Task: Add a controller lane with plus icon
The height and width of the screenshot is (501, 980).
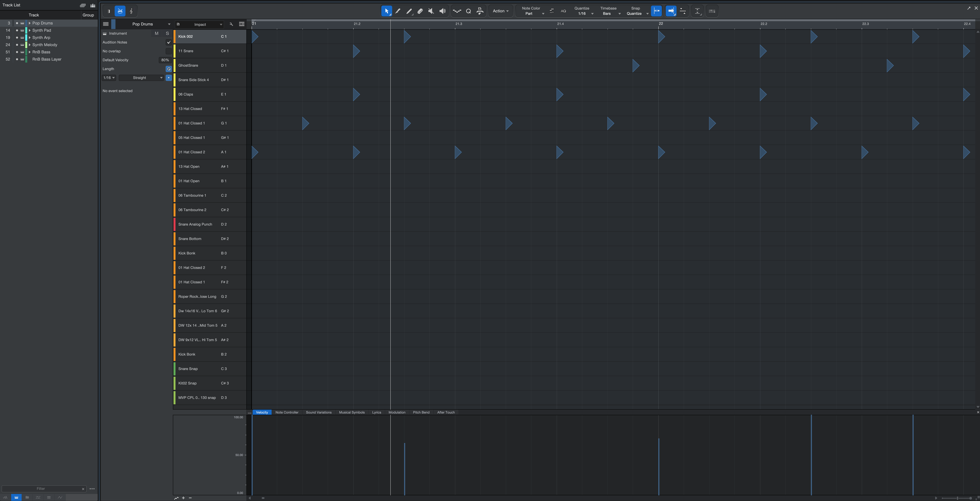Action: (183, 498)
